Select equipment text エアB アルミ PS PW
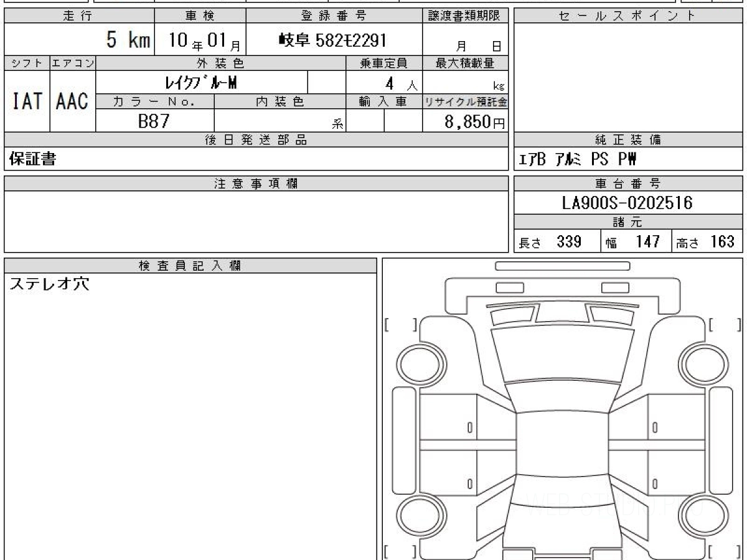 click(x=578, y=160)
